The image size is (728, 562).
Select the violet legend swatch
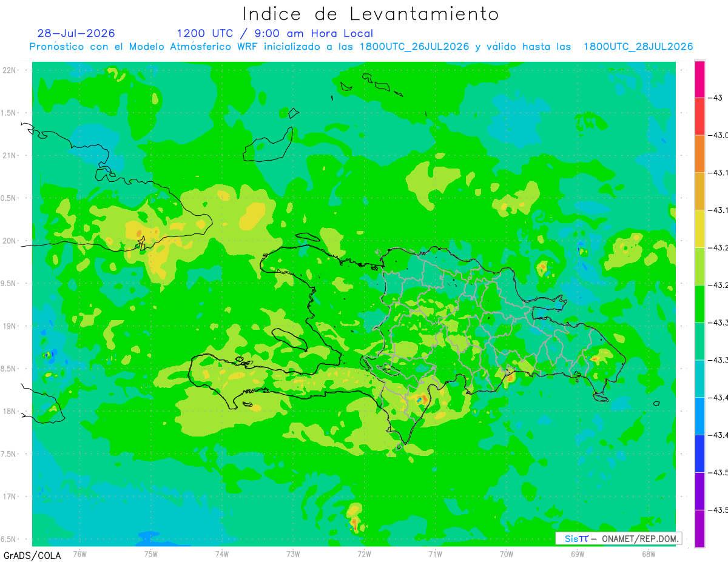[699, 491]
